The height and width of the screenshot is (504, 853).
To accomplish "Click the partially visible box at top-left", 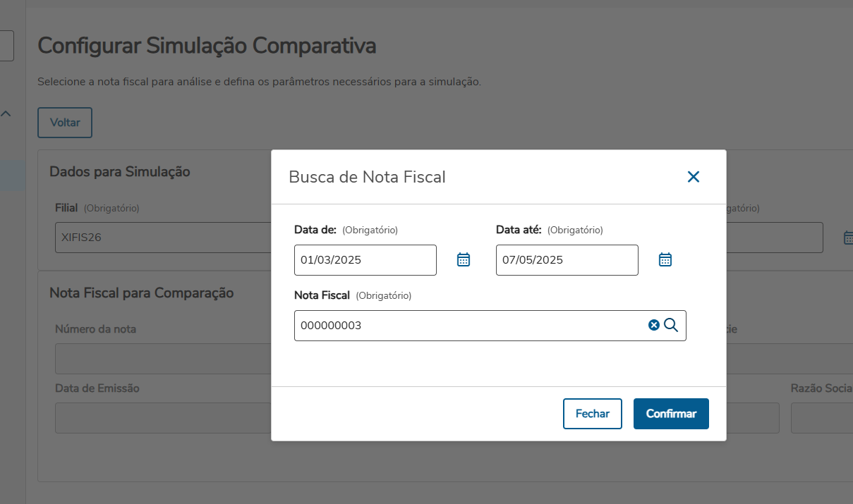I will click(6, 46).
